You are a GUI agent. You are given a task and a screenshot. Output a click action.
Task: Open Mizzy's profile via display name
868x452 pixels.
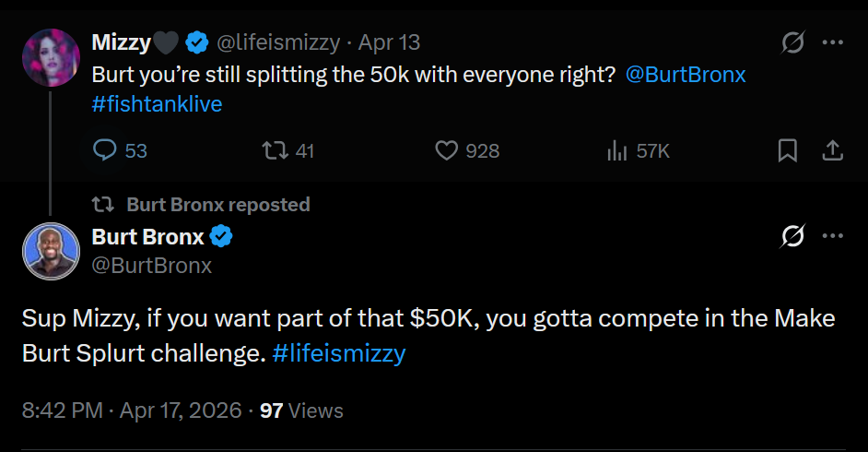121,42
